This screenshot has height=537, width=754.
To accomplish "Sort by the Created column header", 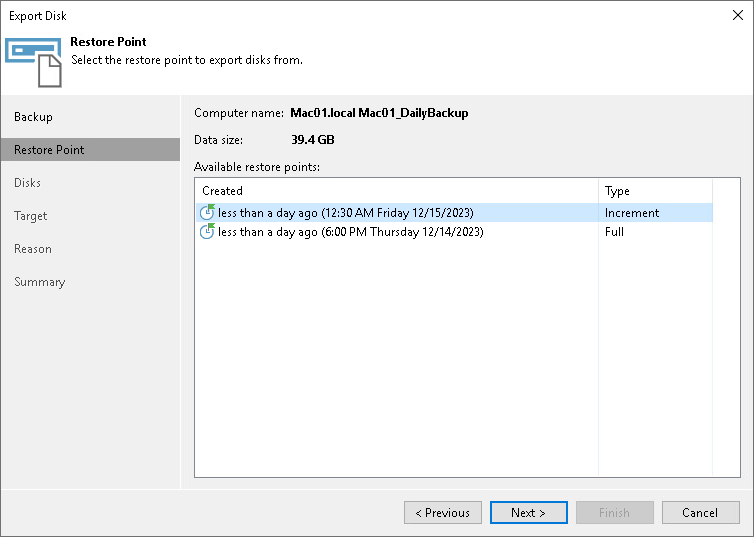I will tap(397, 191).
